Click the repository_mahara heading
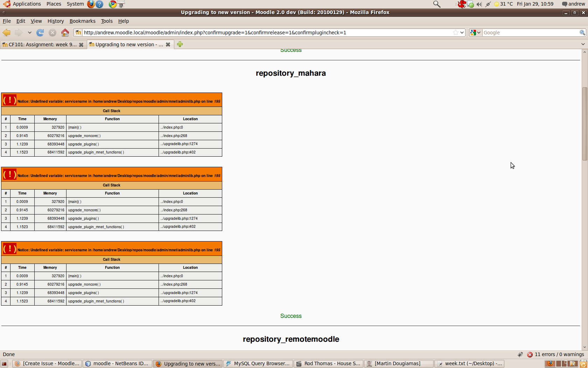 (291, 73)
